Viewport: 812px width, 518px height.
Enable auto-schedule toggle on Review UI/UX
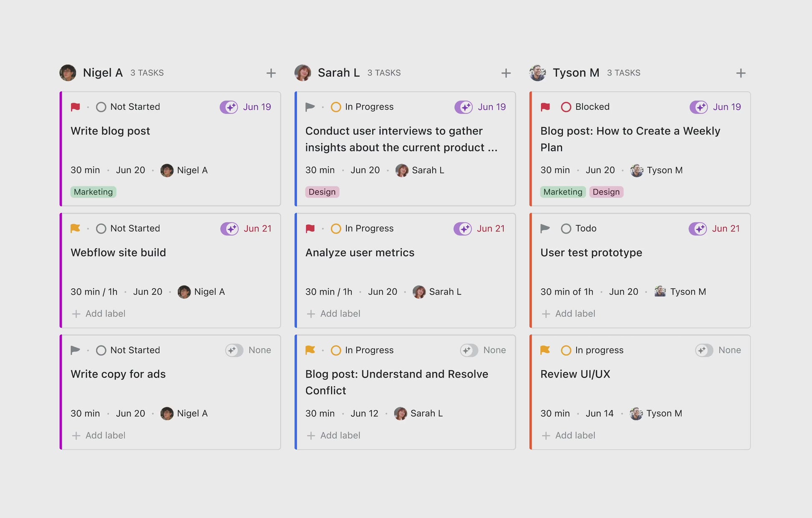[x=704, y=350]
